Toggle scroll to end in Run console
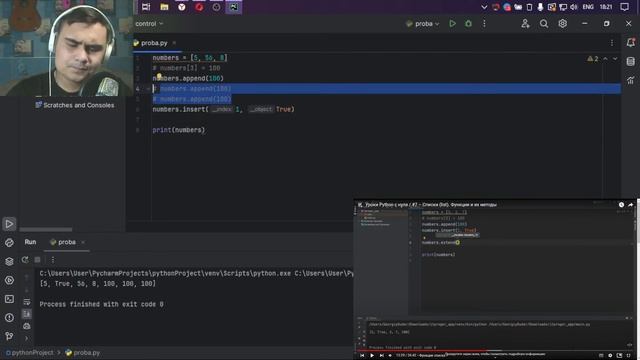640x360 pixels. coord(27,314)
